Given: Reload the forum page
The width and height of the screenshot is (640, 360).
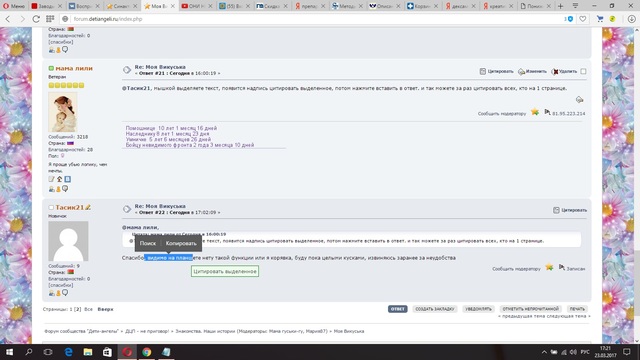Looking at the screenshot, I should click(36, 19).
